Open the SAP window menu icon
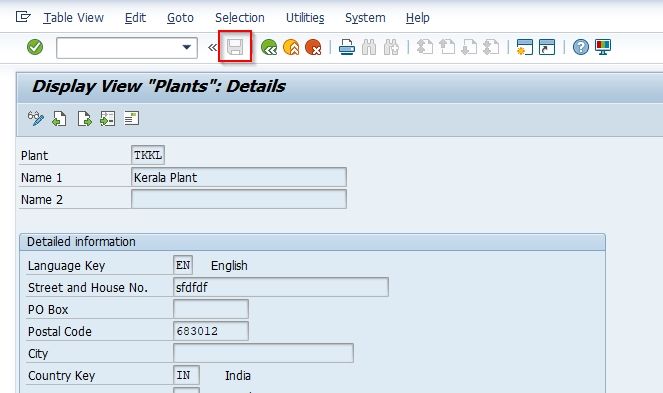 tap(23, 17)
